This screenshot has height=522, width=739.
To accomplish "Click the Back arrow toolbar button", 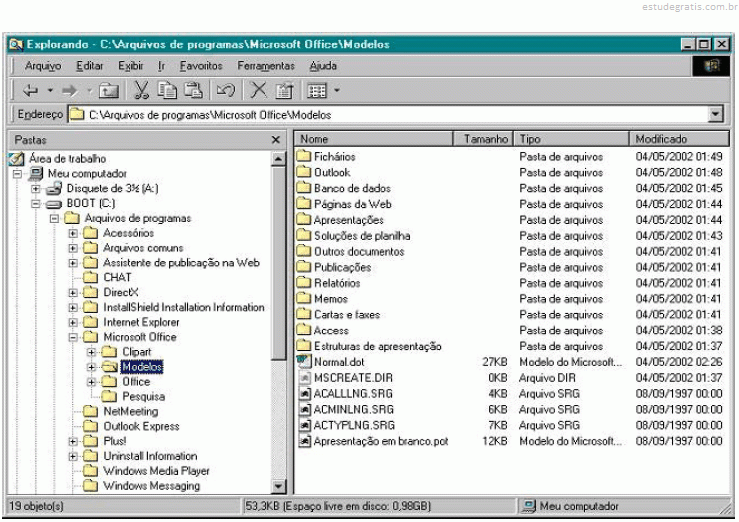I will 31,90.
